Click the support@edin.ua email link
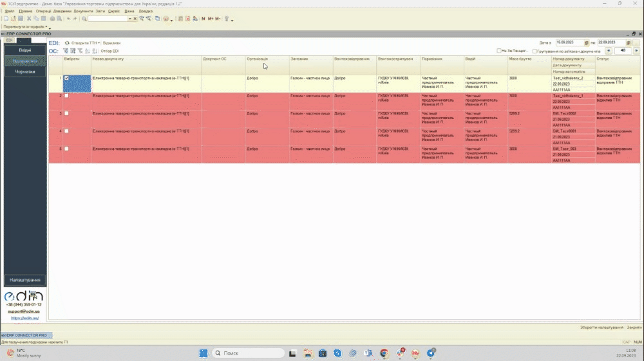This screenshot has height=361, width=644. (24, 311)
